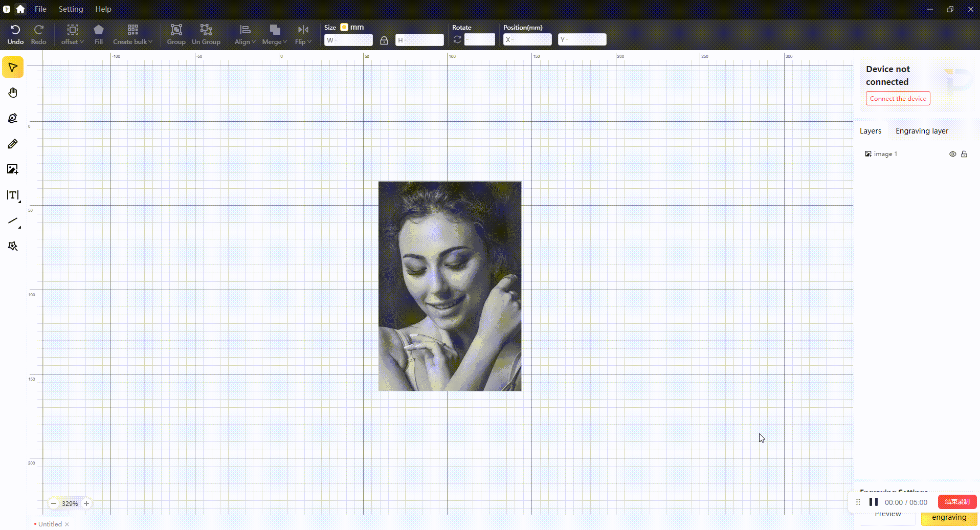This screenshot has width=980, height=530.
Task: Open the Help menu
Action: (103, 9)
